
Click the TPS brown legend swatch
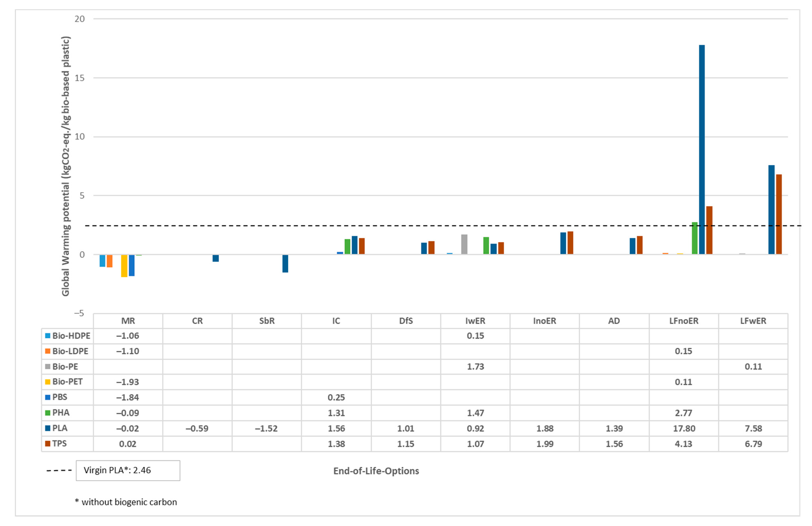point(48,443)
